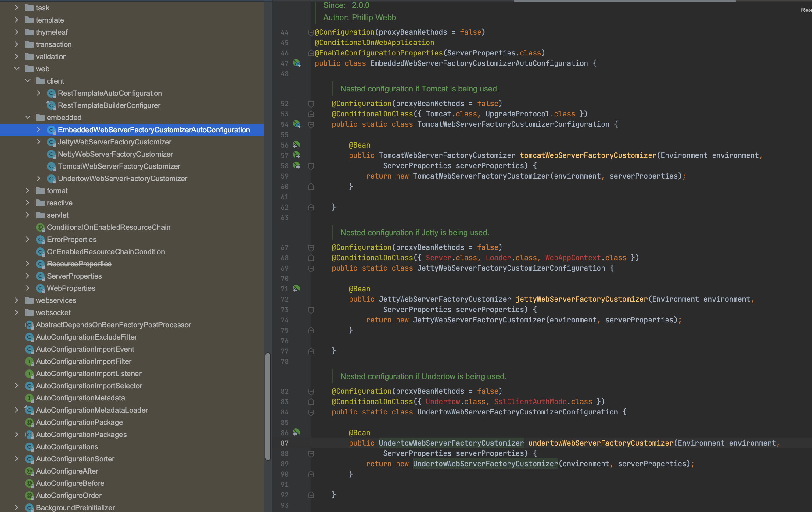Click the folder icon of thymeleaf
This screenshot has height=512, width=812.
coord(29,32)
